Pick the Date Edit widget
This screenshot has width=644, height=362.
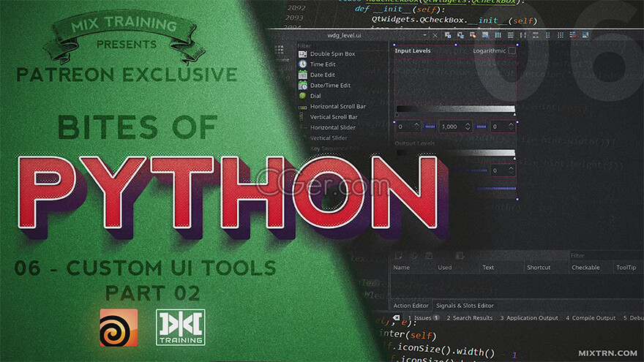tap(317, 75)
